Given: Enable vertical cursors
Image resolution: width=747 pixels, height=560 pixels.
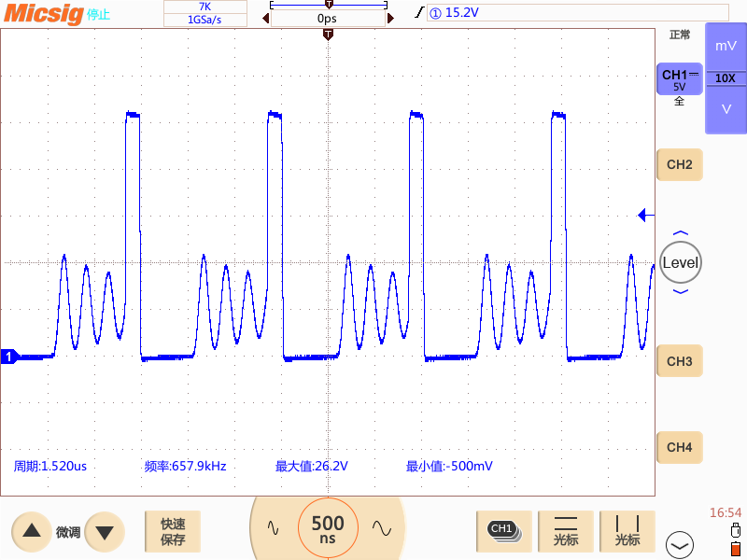Looking at the screenshot, I should (x=627, y=531).
